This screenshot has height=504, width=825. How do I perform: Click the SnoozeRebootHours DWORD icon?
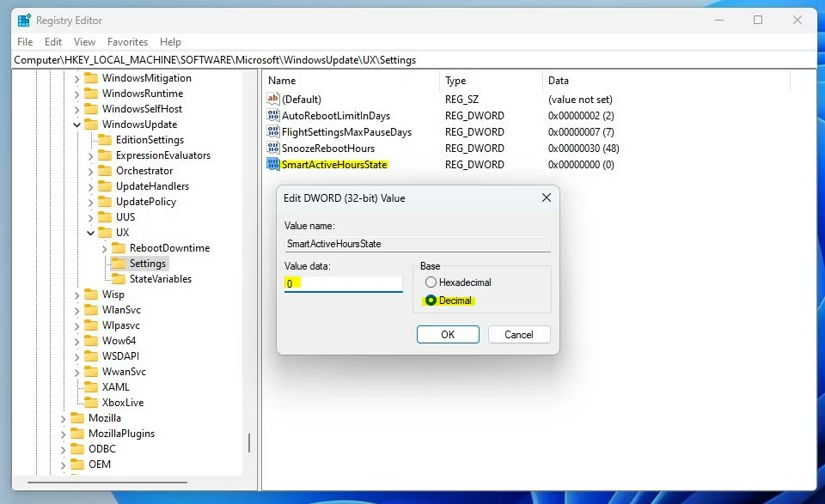pyautogui.click(x=273, y=148)
